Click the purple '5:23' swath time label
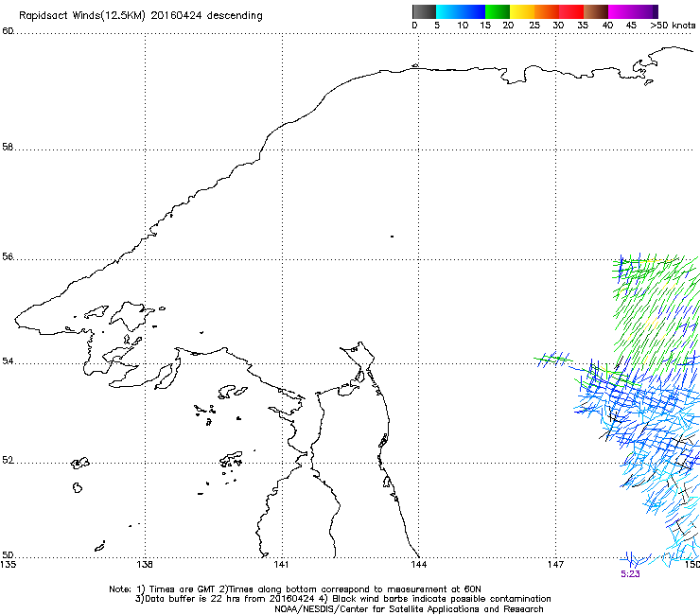 coord(630,574)
